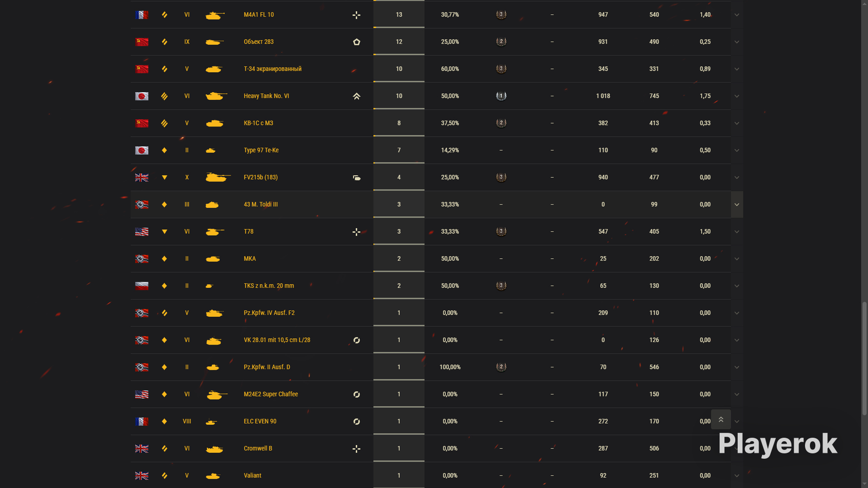The image size is (868, 488).
Task: Click the page vertical scrollbar thumb
Action: [x=865, y=359]
